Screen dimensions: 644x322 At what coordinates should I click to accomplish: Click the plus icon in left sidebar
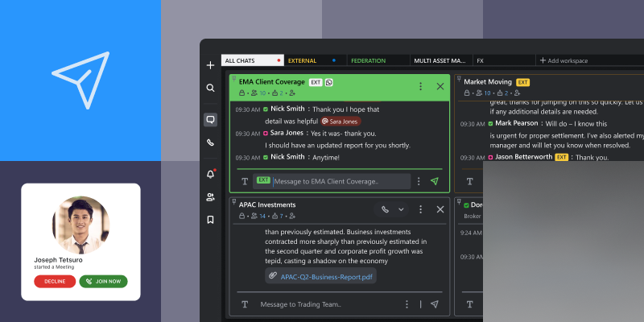tap(210, 65)
